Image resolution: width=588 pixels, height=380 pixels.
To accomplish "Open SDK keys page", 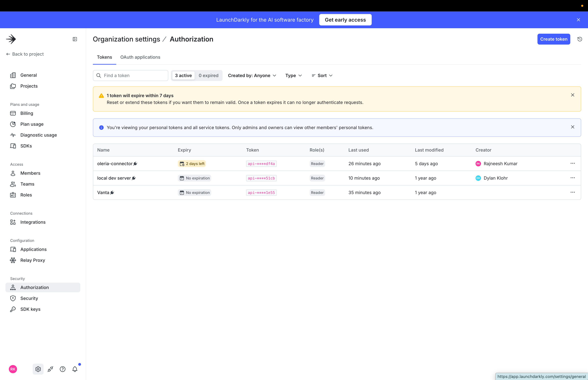I will 43,309.
